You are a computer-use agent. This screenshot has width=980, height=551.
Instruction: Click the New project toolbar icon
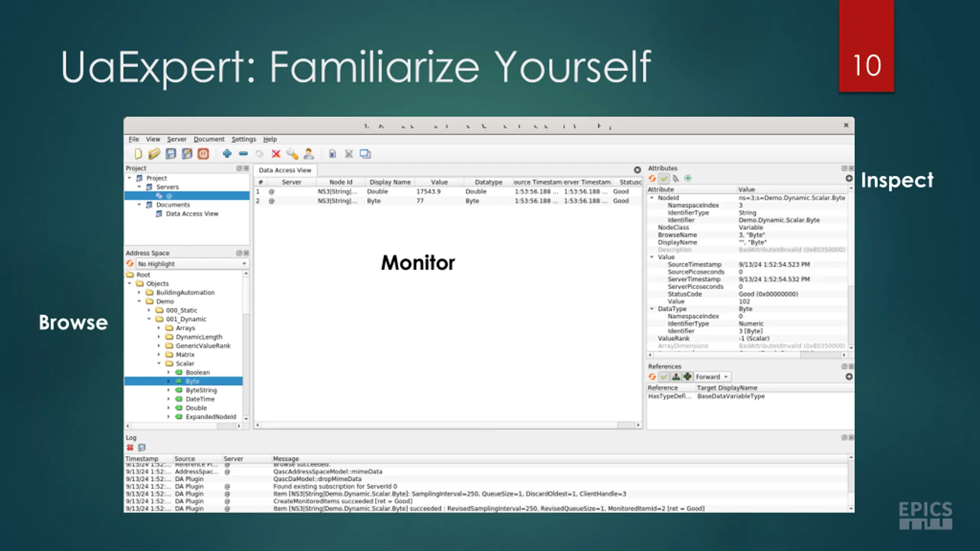coord(138,154)
